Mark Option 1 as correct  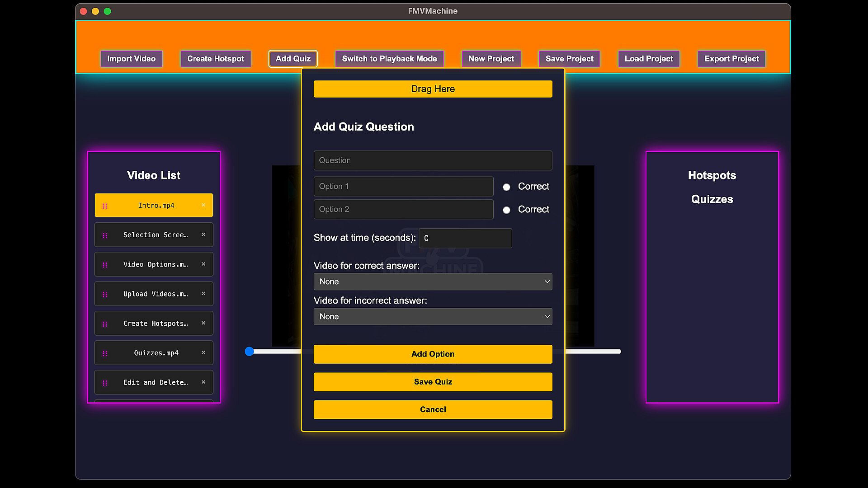[506, 187]
